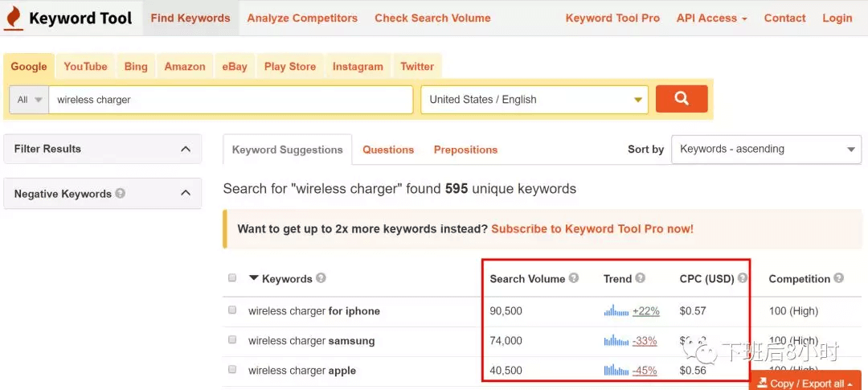Viewport: 868px width, 390px height.
Task: Check the wireless charger for iphone row
Action: tap(232, 310)
